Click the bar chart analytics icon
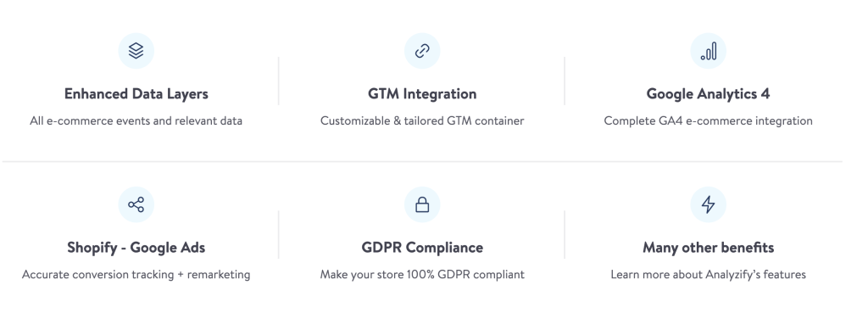868x330 pixels. coord(709,51)
